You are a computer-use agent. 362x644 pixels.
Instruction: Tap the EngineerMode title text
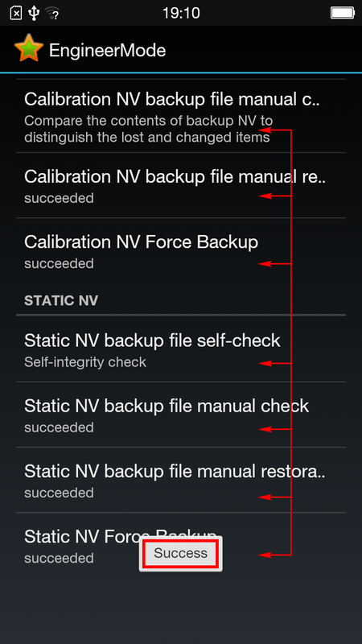(x=108, y=51)
